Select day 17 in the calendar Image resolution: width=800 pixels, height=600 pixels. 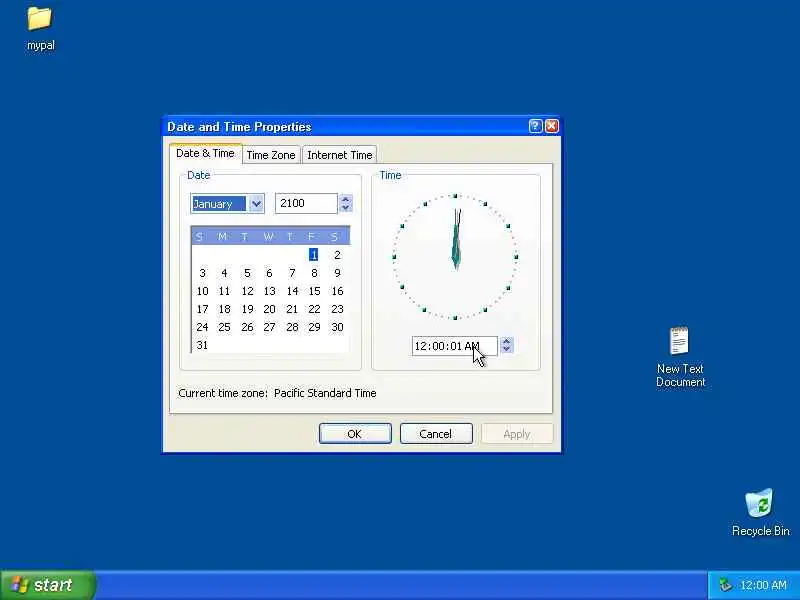203,309
